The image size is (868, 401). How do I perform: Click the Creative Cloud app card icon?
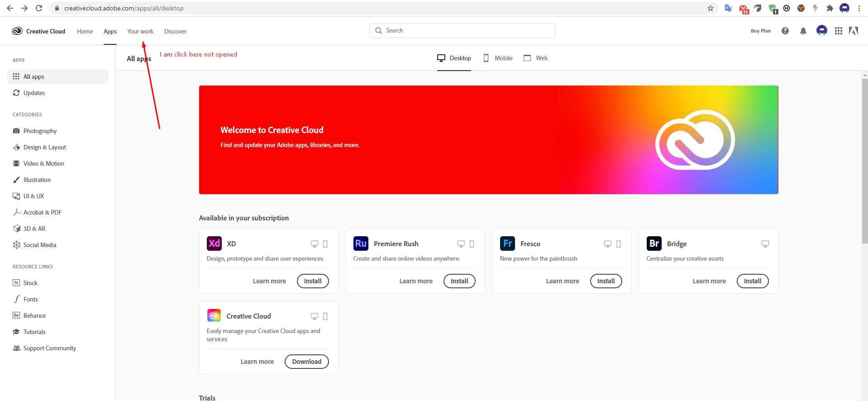coord(214,315)
